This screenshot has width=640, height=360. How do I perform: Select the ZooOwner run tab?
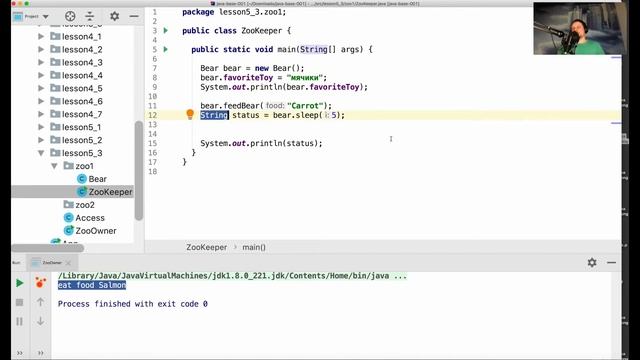coord(52,262)
